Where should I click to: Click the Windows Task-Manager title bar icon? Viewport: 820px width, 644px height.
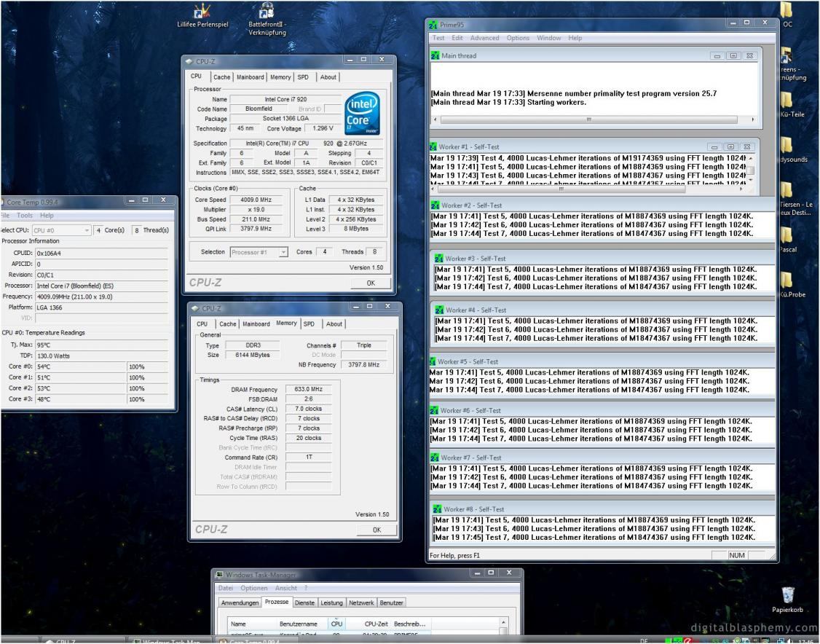click(220, 575)
